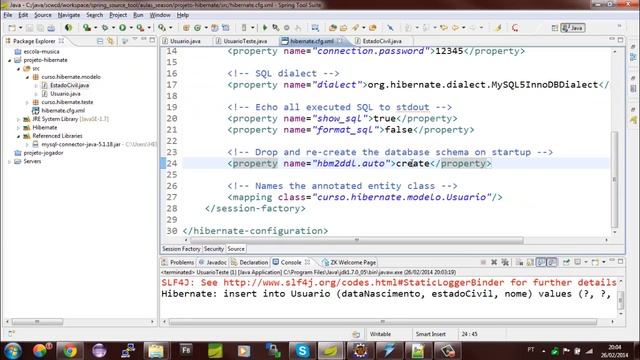This screenshot has height=360, width=640.
Task: Click the editor vertical scrollbar
Action: [x=615, y=180]
